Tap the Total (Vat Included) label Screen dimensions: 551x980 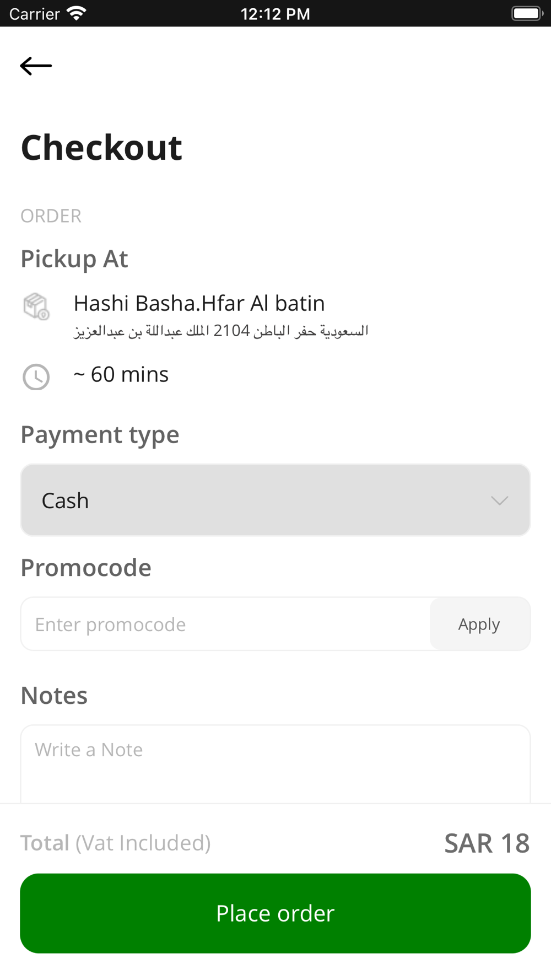(x=116, y=843)
